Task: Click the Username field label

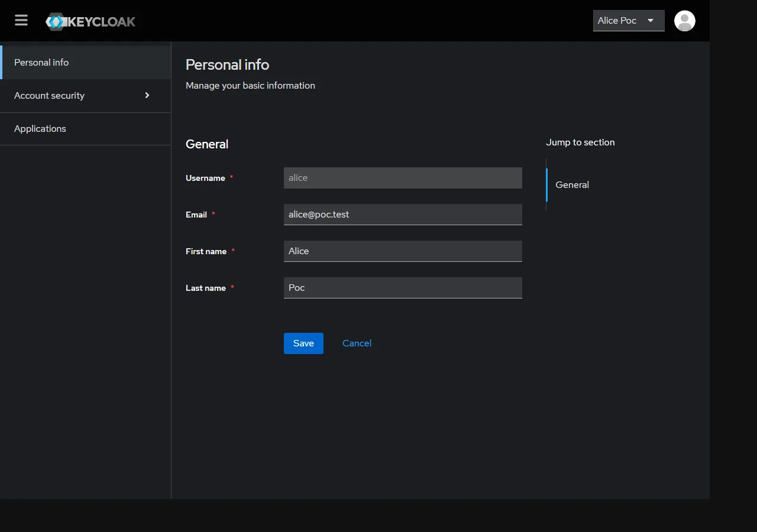Action: (x=205, y=178)
